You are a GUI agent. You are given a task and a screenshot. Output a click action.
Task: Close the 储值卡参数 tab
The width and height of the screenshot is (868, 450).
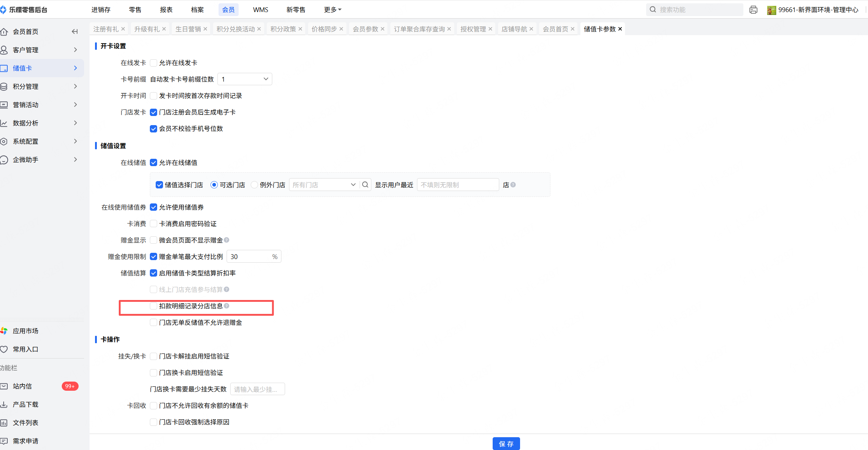[620, 29]
